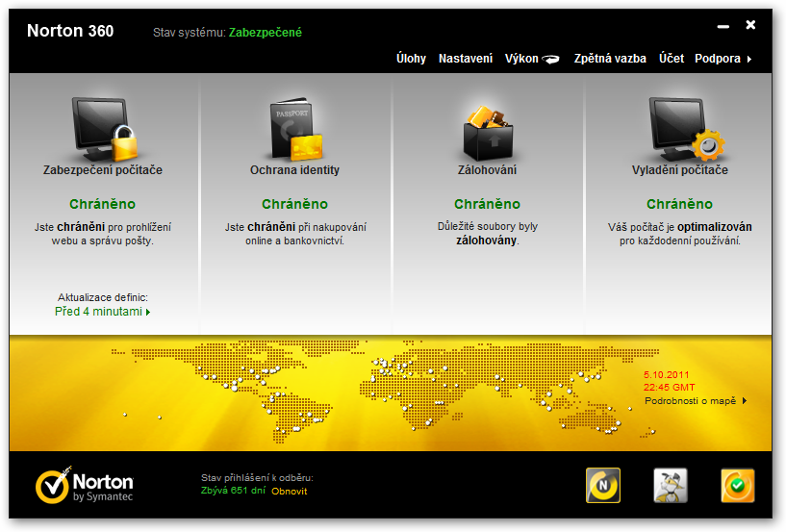Open the Výkon view
Viewport: 786px width, 532px height.
point(521,59)
